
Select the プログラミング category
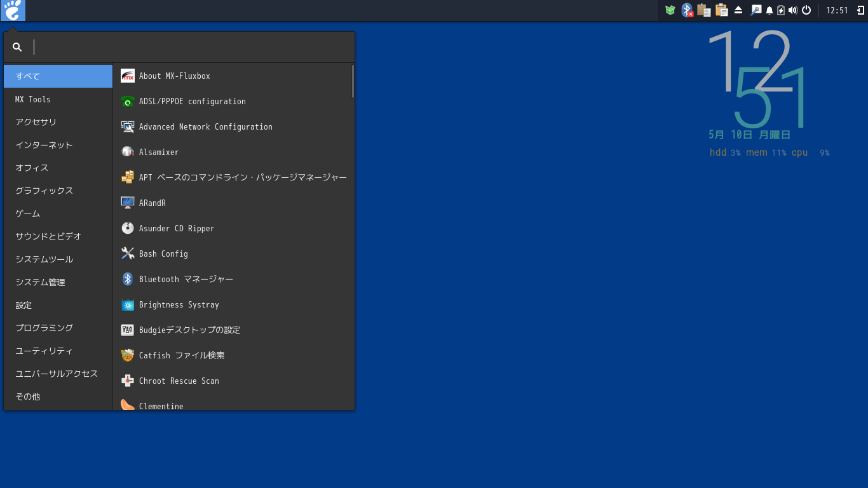click(58, 328)
